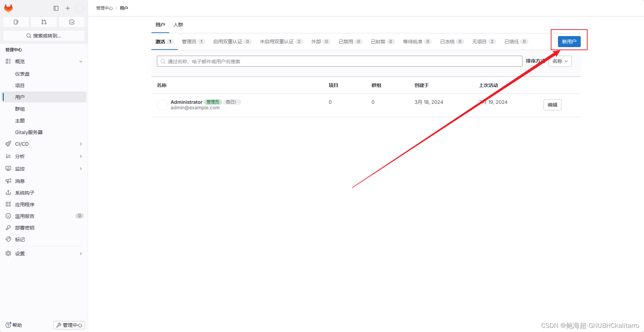Open the issues shortcut icon

pyautogui.click(x=16, y=22)
